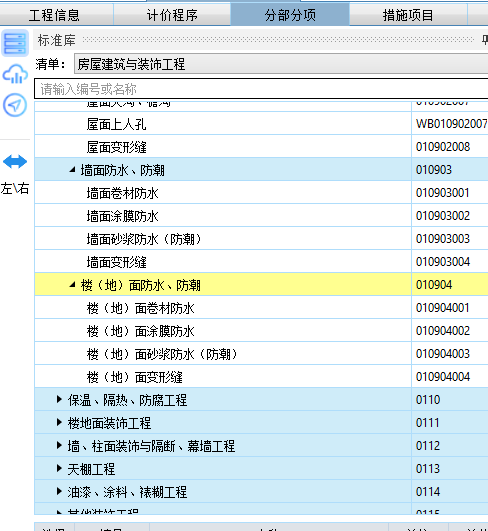Click the 保温、隔热、防腐工程 label

point(127,400)
